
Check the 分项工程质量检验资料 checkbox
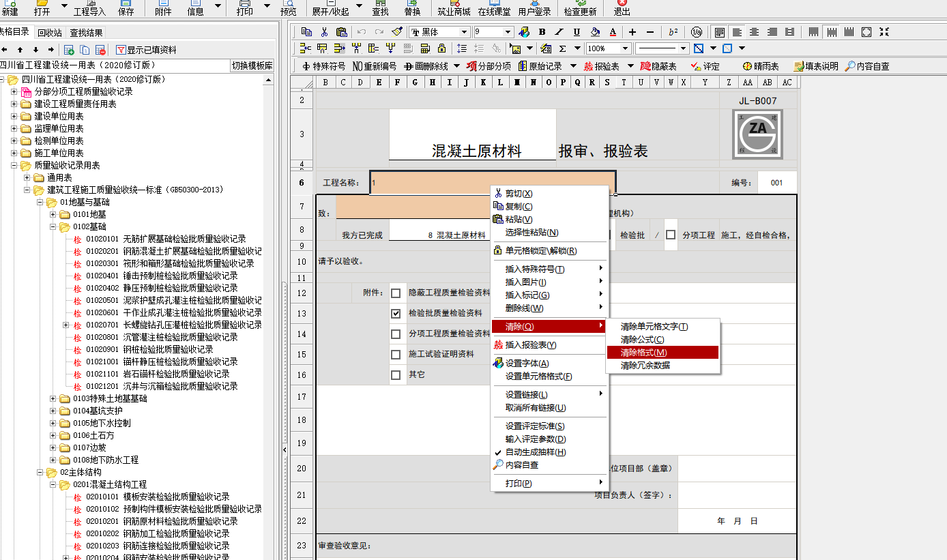[396, 334]
